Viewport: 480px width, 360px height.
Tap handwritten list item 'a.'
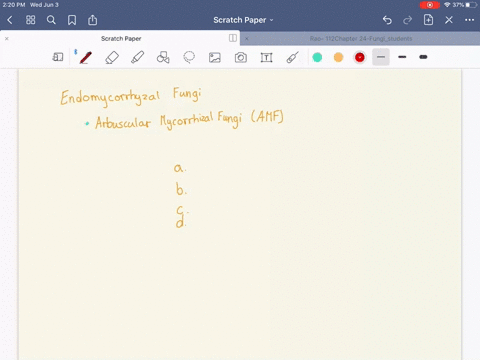click(x=180, y=168)
